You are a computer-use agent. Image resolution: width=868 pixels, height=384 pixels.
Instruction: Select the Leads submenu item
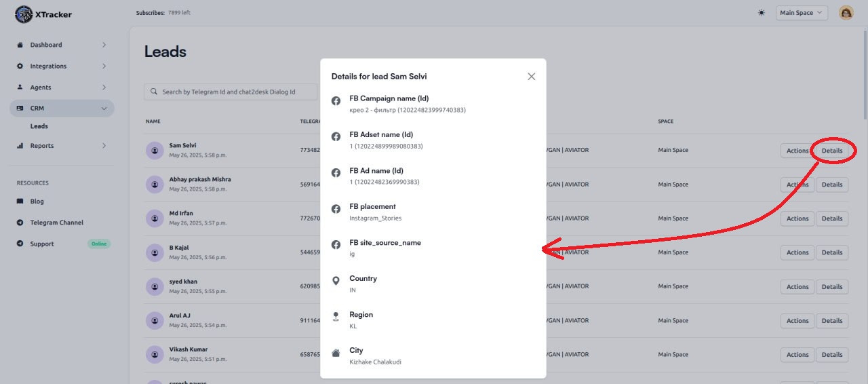39,126
